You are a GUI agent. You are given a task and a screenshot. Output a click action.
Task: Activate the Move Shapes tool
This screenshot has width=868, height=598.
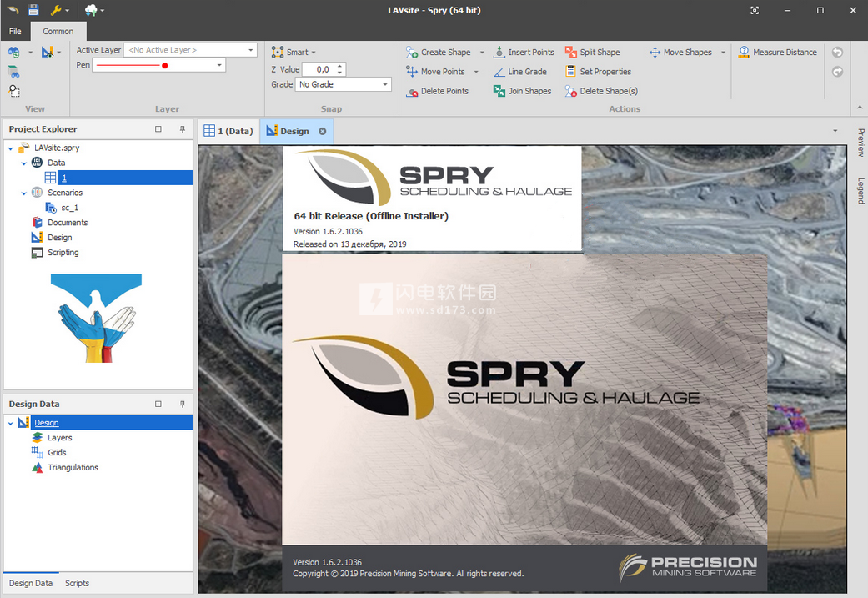click(680, 52)
